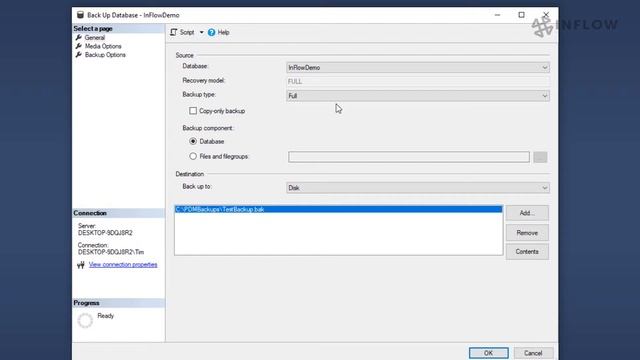
Task: Enable the Copy-only backup checkbox
Action: tap(193, 111)
